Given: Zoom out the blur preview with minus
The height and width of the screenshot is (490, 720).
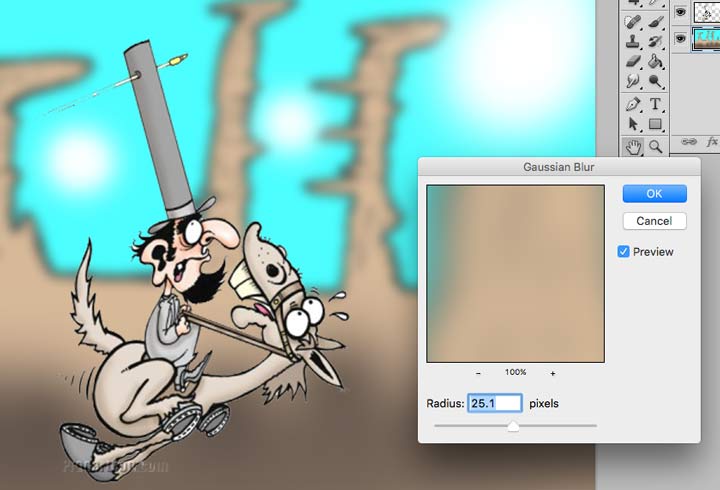Looking at the screenshot, I should click(x=478, y=373).
